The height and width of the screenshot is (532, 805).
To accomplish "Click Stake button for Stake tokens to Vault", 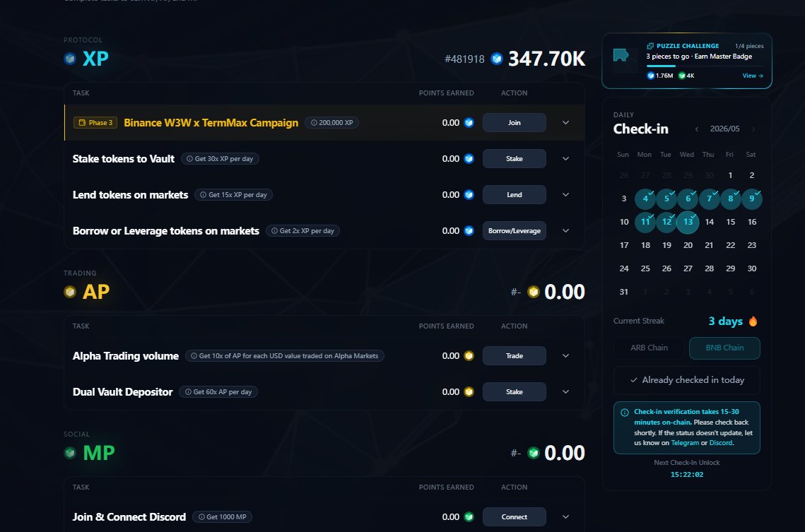I will [515, 158].
